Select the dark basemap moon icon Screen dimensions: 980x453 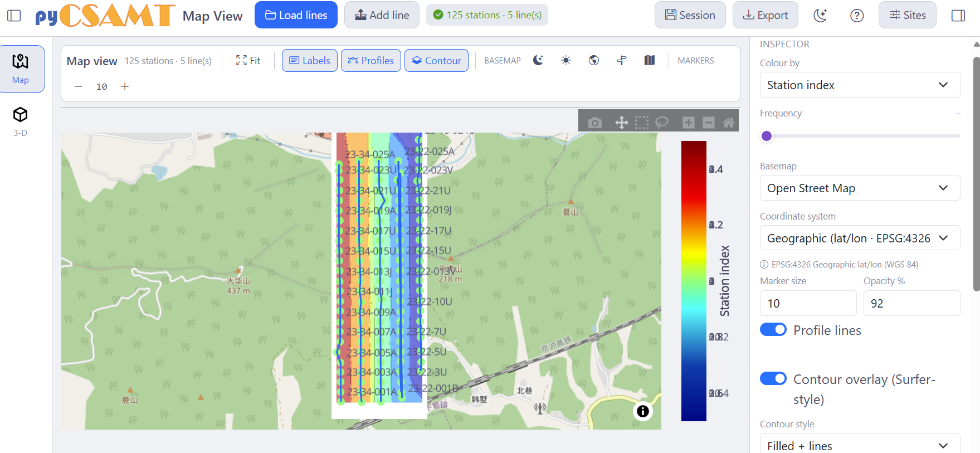click(538, 60)
